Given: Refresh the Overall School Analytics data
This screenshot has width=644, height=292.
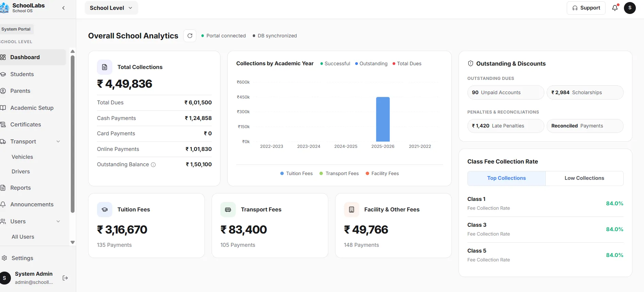Looking at the screenshot, I should point(190,36).
